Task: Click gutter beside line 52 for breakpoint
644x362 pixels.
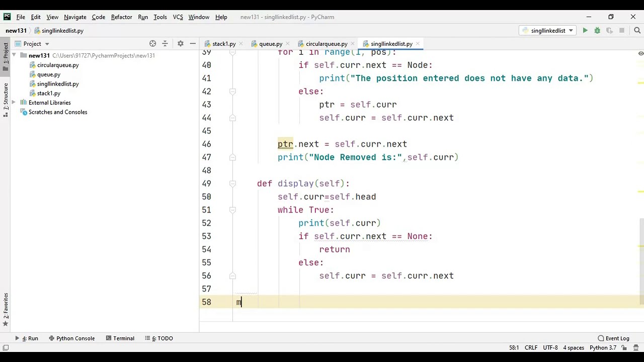Action: coord(221,223)
